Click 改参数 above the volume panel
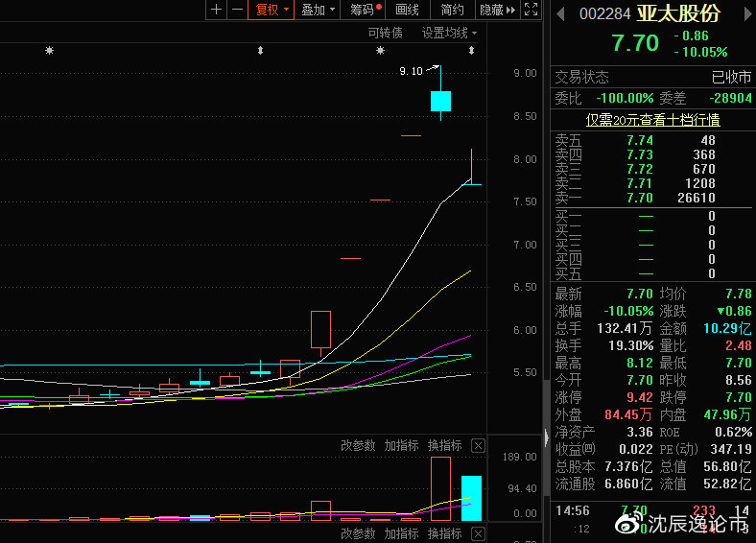Viewport: 756px width, 543px height. 357,445
